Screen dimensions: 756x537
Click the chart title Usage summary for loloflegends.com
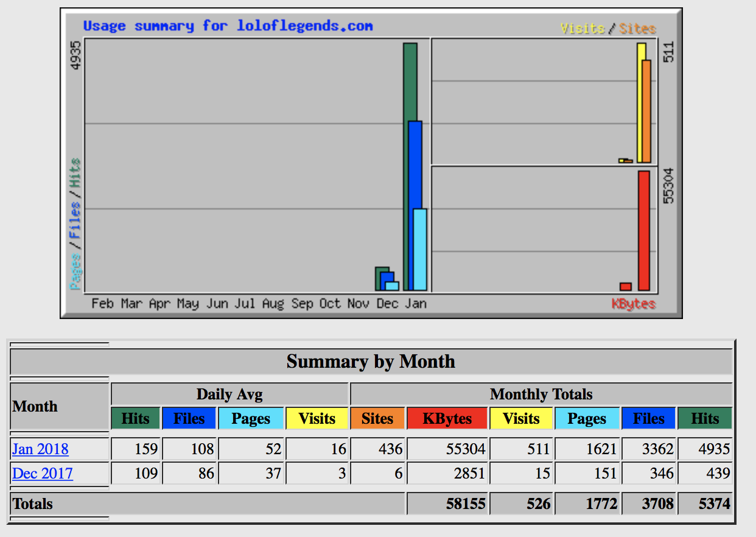pos(228,26)
